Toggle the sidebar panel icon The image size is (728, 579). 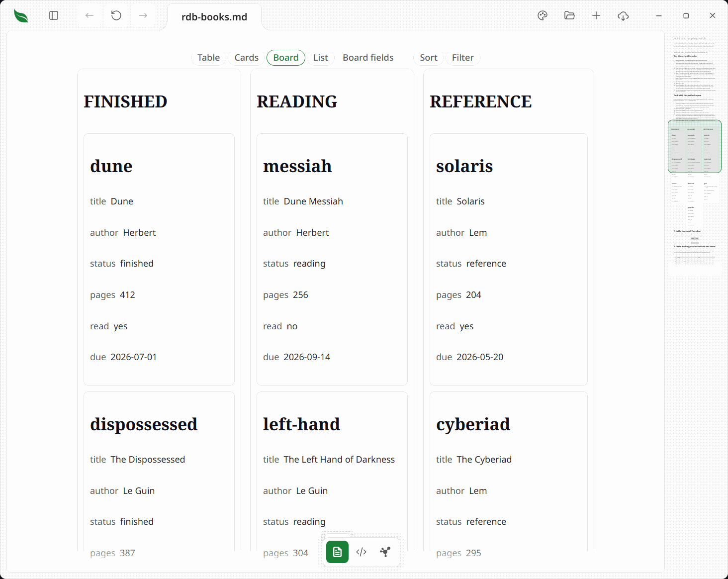coord(54,15)
